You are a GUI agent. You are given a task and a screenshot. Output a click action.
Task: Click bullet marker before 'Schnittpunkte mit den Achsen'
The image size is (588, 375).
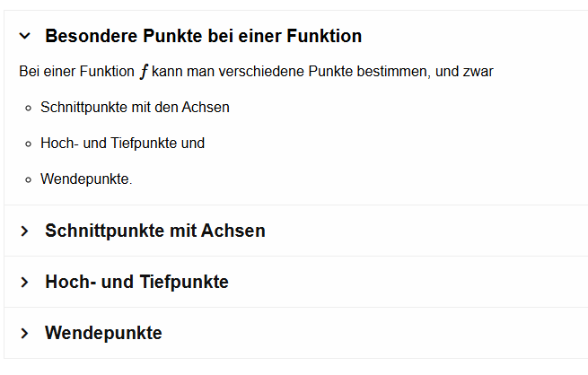tap(30, 108)
